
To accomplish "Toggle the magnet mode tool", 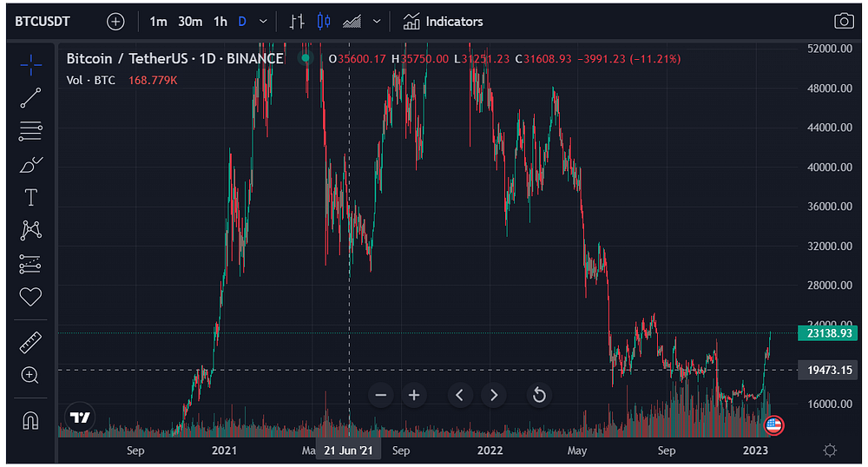I will point(30,420).
